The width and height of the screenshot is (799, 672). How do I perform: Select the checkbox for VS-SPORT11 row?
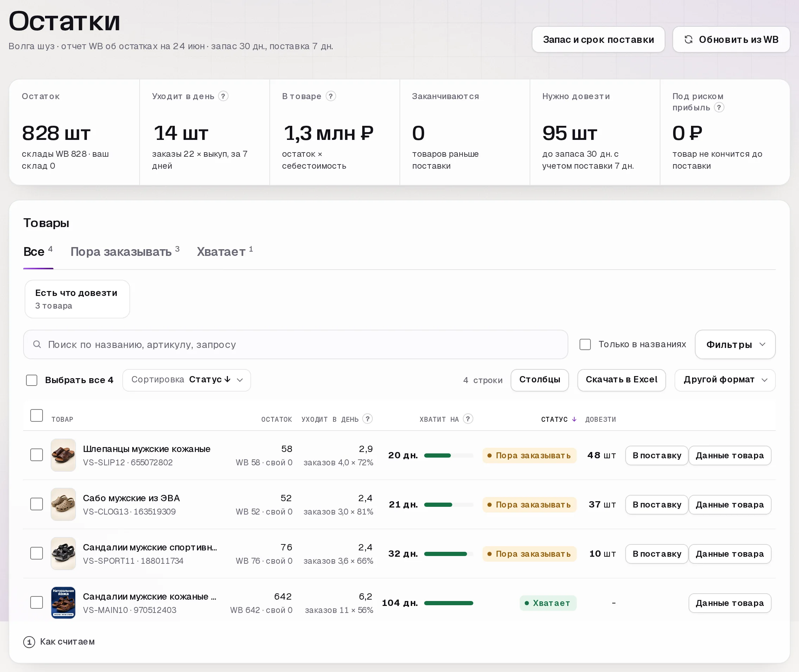37,553
